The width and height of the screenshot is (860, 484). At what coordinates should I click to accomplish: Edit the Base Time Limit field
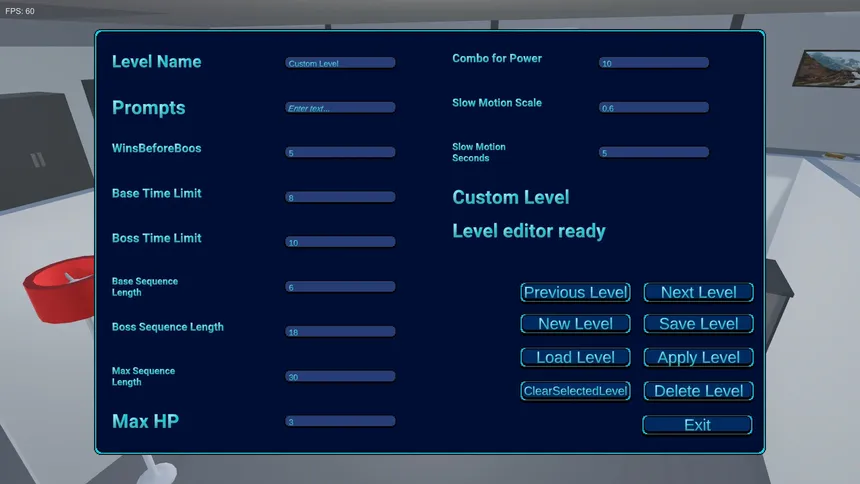(x=340, y=197)
